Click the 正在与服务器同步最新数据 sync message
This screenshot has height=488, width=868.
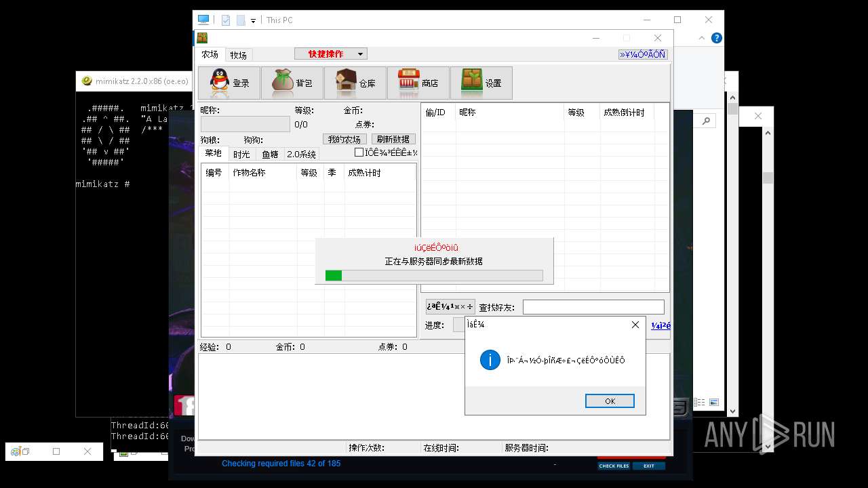(x=434, y=261)
